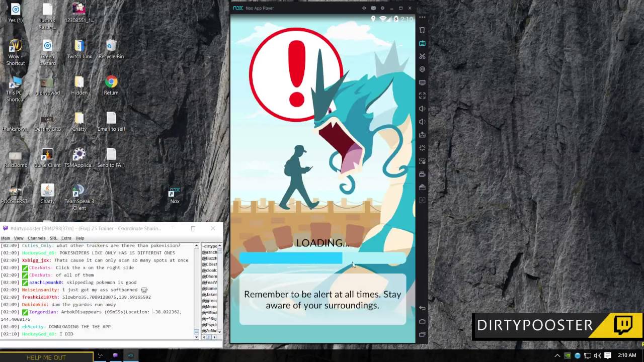Click the Nox video recorder icon

[422, 174]
